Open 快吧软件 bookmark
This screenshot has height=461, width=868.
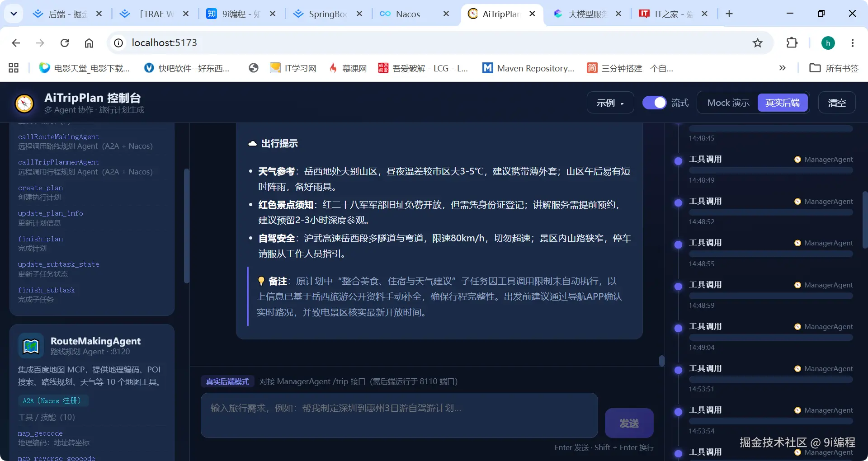click(186, 68)
